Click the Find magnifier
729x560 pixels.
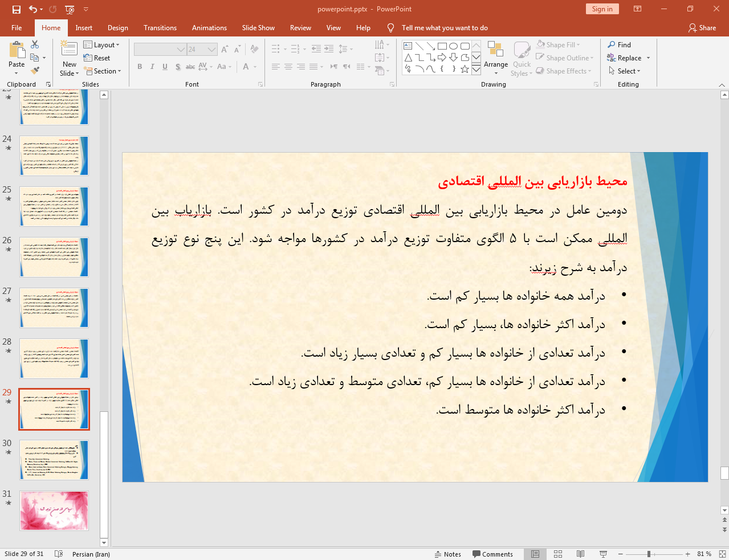click(620, 45)
